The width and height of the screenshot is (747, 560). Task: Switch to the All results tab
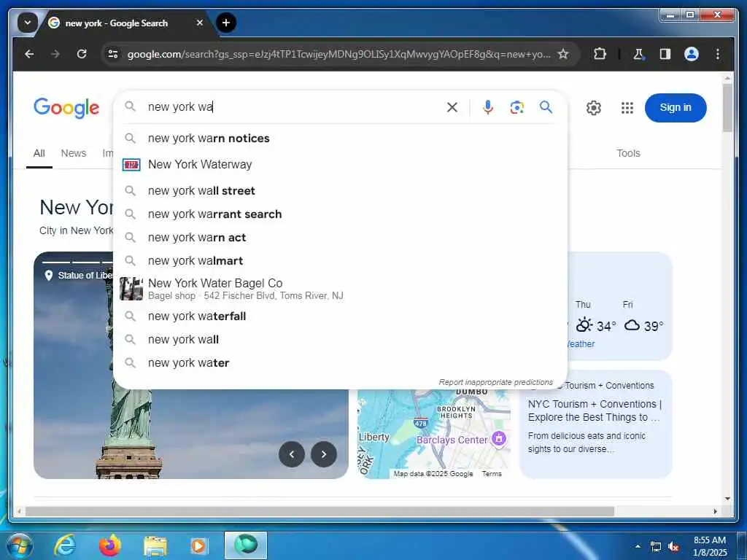(x=39, y=153)
